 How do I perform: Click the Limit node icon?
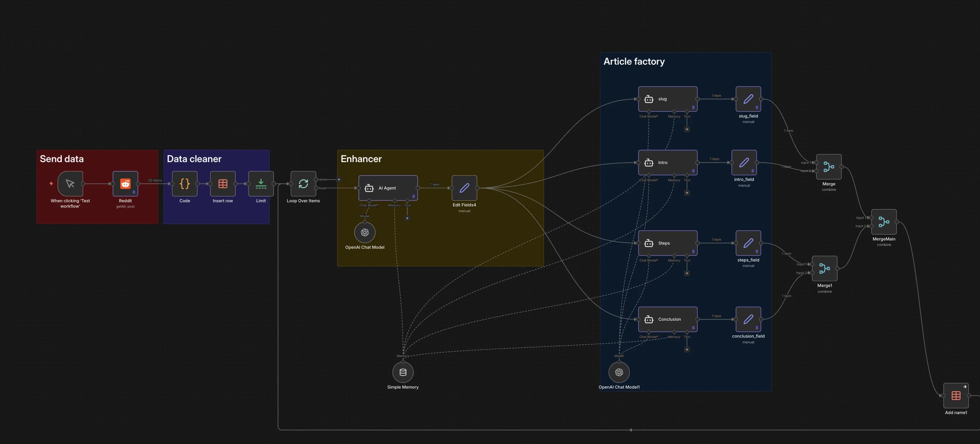pos(261,184)
